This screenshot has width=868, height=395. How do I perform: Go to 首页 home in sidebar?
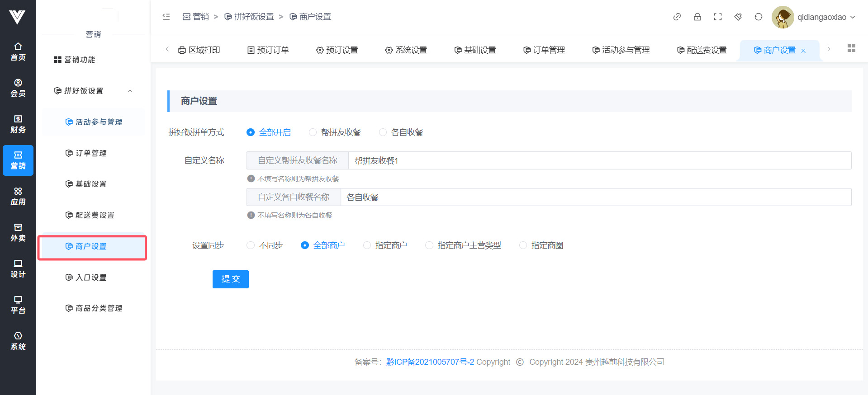point(18,52)
